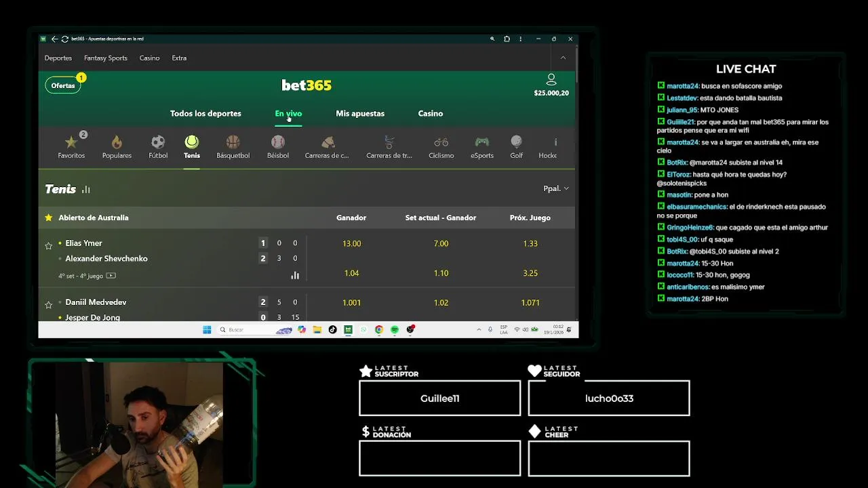Image resolution: width=868 pixels, height=488 pixels.
Task: Switch to the Mis apuestas tab
Action: (x=360, y=113)
